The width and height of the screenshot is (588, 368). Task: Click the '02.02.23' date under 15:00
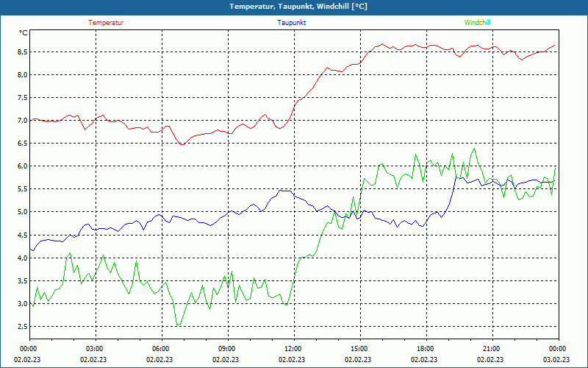(358, 359)
